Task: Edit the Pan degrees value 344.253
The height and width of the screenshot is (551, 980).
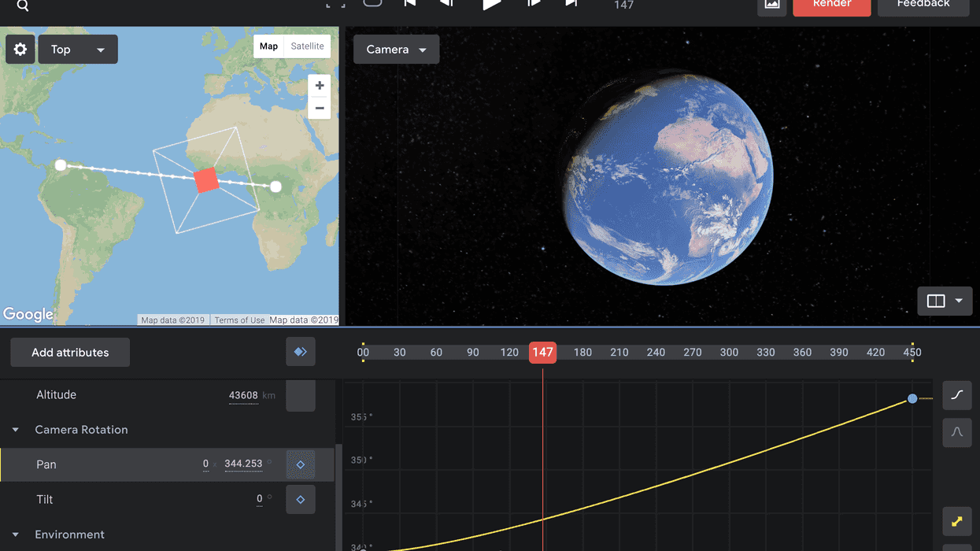Action: tap(243, 464)
